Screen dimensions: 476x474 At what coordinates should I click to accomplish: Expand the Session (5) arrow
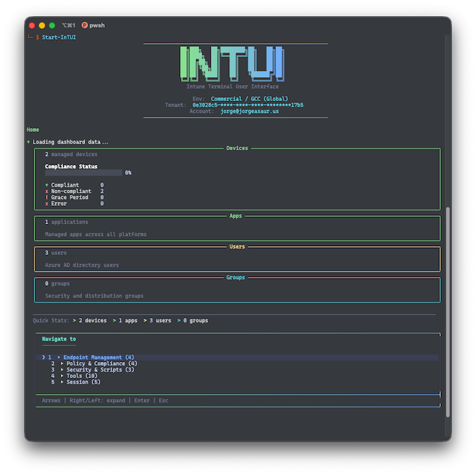[x=62, y=382]
